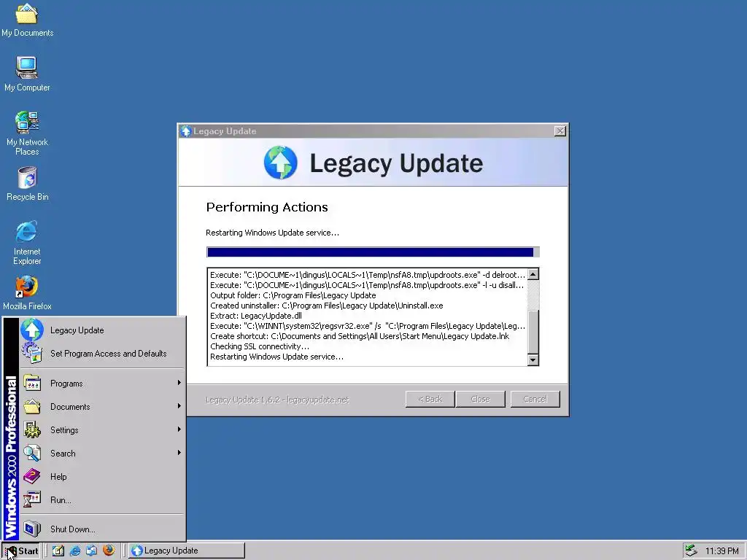The width and height of the screenshot is (747, 560).
Task: Click the Start button
Action: tap(21, 551)
